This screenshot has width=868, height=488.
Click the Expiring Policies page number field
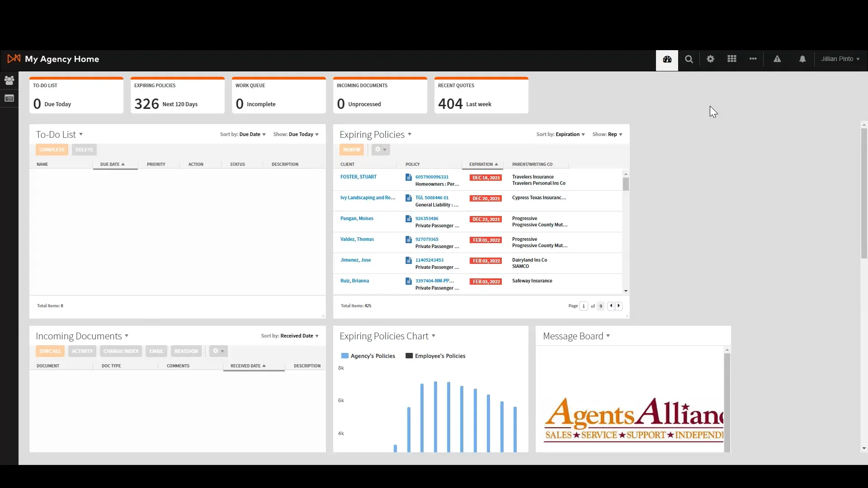(x=583, y=306)
